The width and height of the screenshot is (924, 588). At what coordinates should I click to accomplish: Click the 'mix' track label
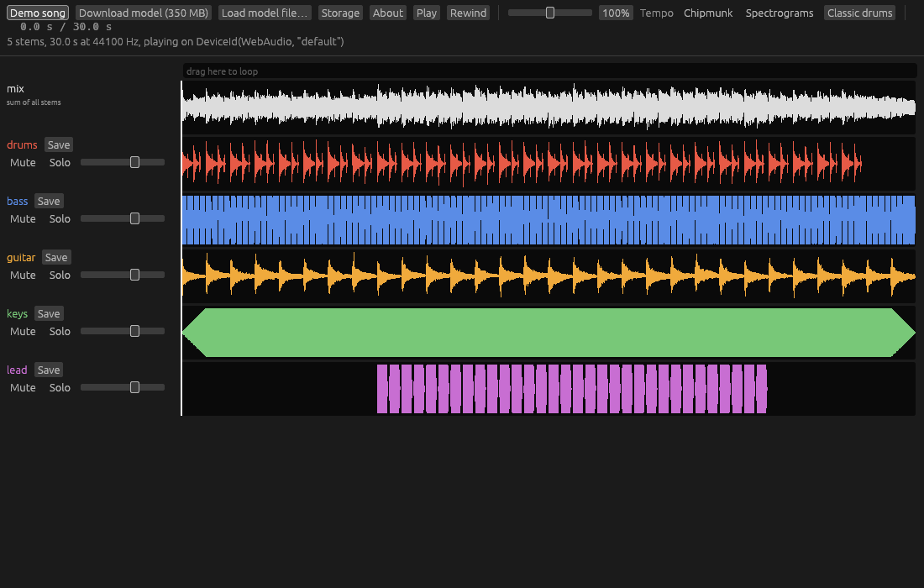(x=15, y=89)
